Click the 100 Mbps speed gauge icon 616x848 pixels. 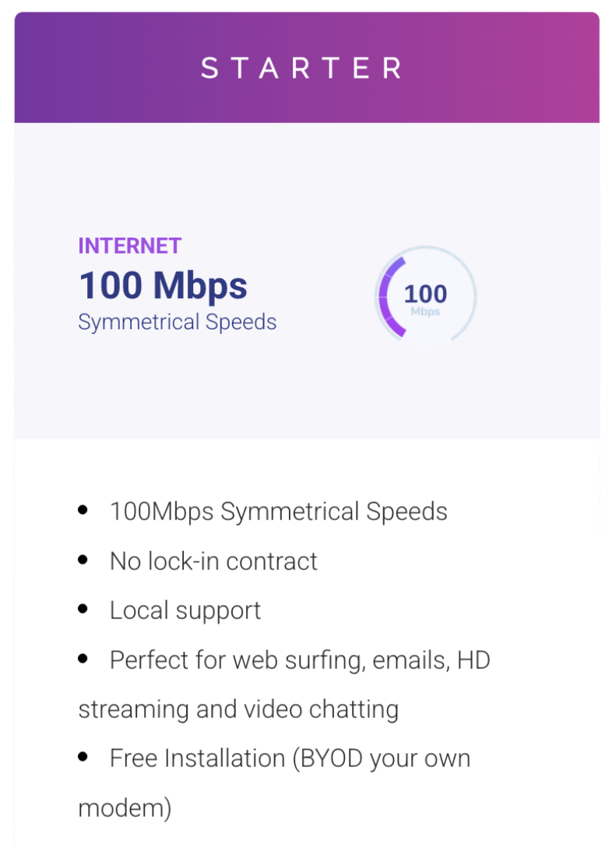click(x=426, y=297)
